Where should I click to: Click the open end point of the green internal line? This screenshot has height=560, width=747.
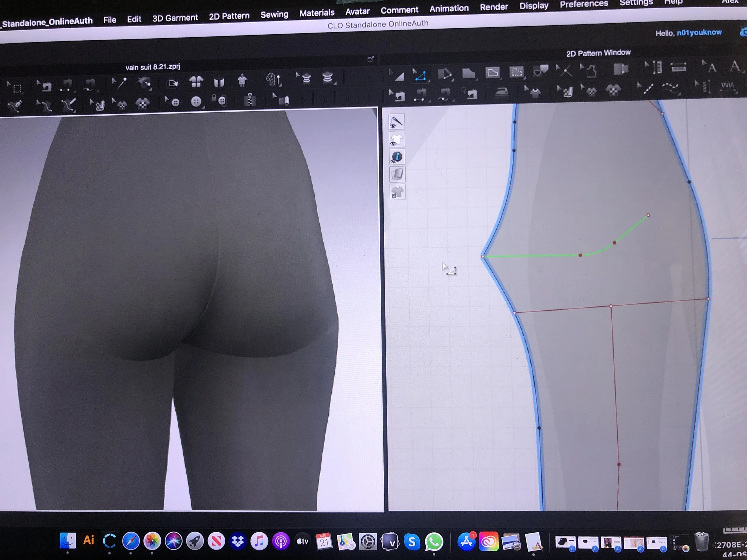(648, 215)
